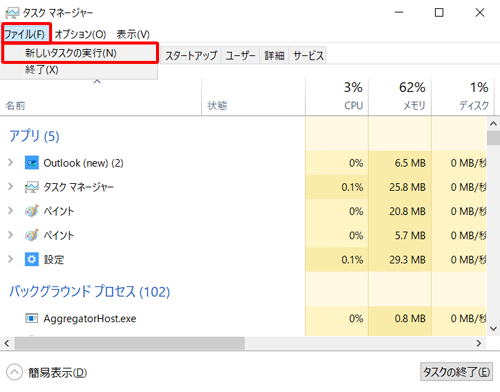Sort by the CPU column header
The width and height of the screenshot is (500, 392).
click(x=337, y=97)
